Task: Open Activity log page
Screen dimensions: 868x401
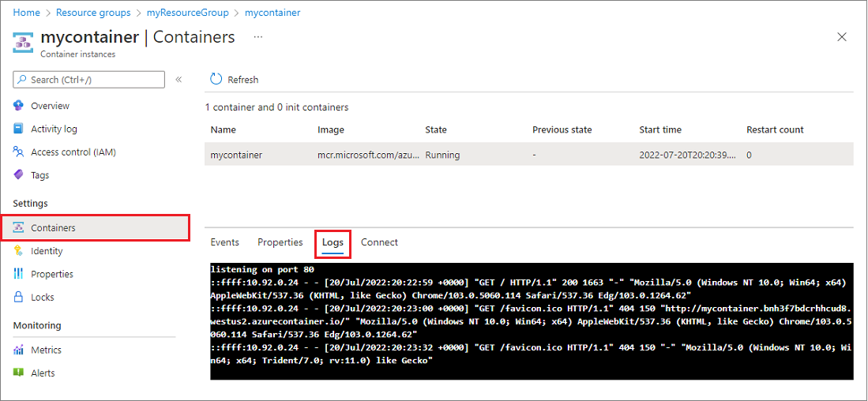Action: 54,129
